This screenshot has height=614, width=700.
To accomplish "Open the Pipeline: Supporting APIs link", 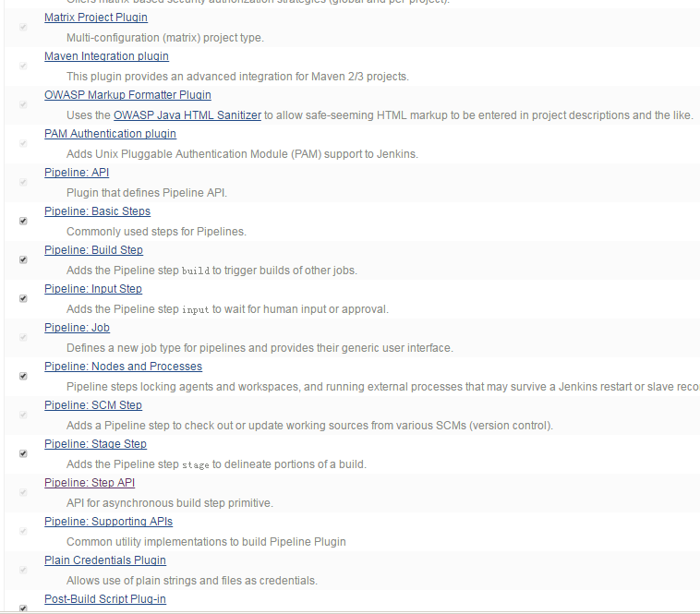I will [108, 522].
